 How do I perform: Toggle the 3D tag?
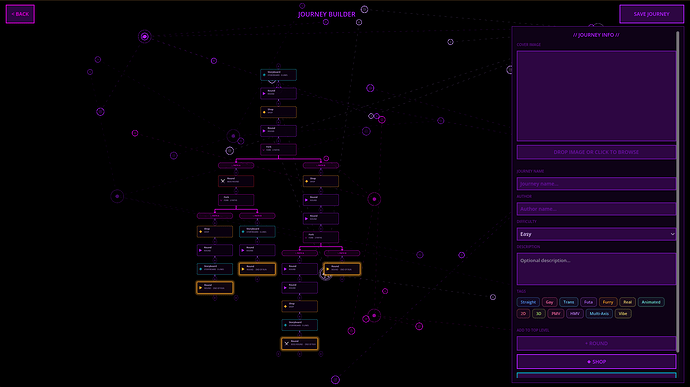click(539, 313)
